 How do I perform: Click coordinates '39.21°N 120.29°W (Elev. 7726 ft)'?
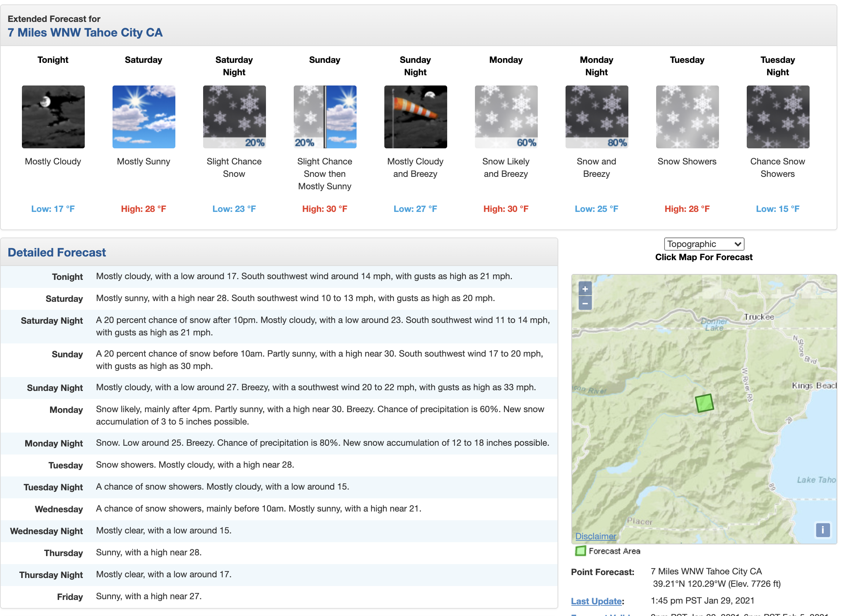coord(717,584)
